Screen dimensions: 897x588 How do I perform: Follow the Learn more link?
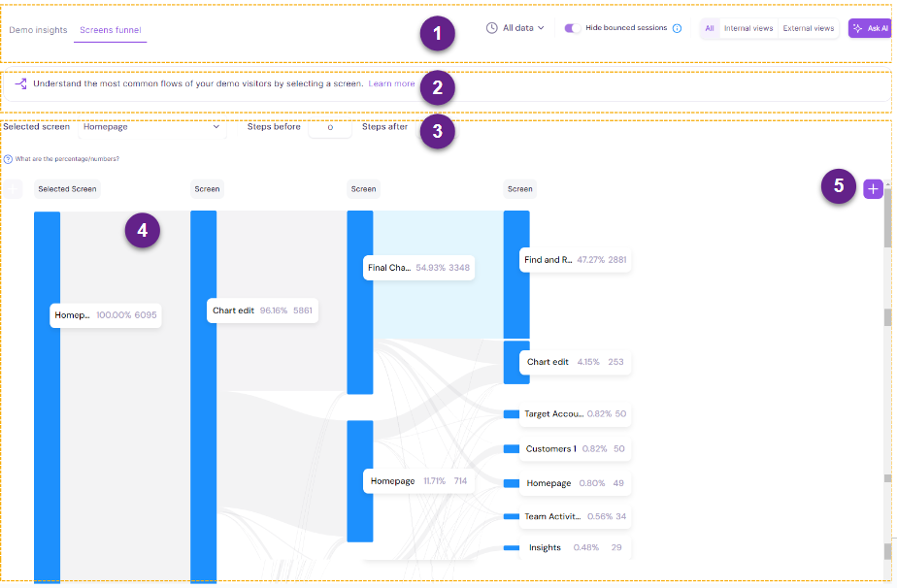click(x=391, y=84)
